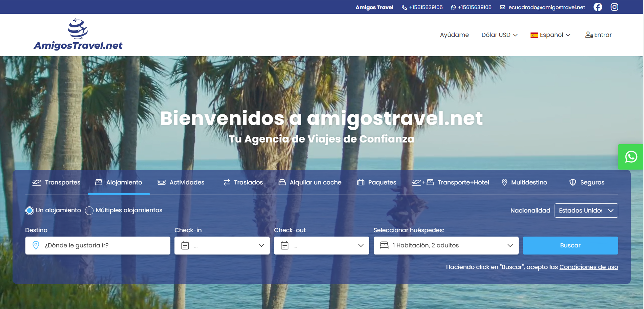Switch to the Multidestino tab

click(x=524, y=182)
